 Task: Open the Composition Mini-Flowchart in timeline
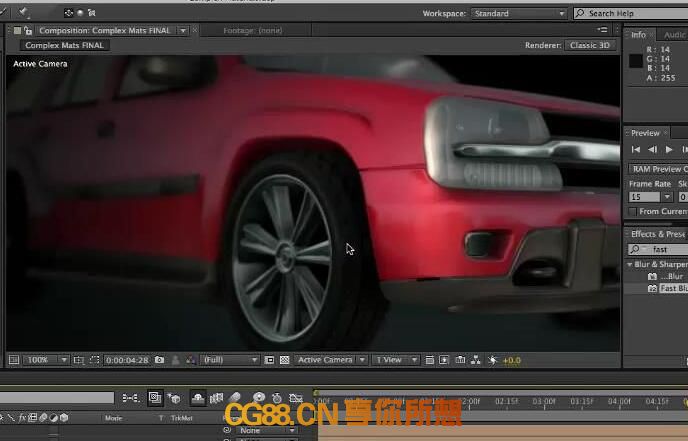click(130, 398)
